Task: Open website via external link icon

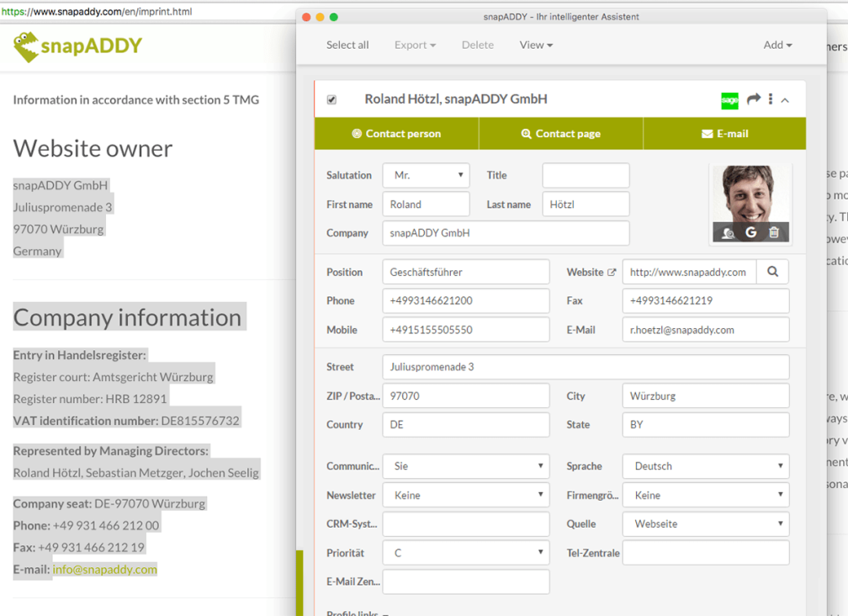Action: pyautogui.click(x=612, y=273)
